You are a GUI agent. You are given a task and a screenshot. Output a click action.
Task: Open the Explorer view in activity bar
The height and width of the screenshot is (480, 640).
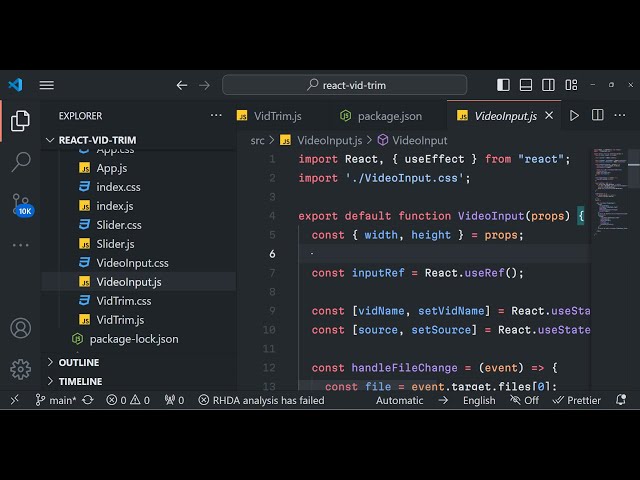[x=20, y=121]
